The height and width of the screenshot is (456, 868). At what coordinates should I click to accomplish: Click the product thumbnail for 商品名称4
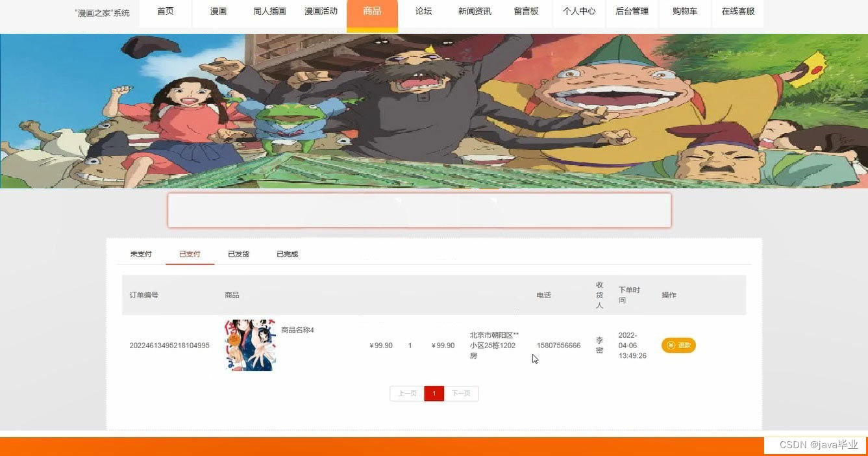click(x=251, y=345)
